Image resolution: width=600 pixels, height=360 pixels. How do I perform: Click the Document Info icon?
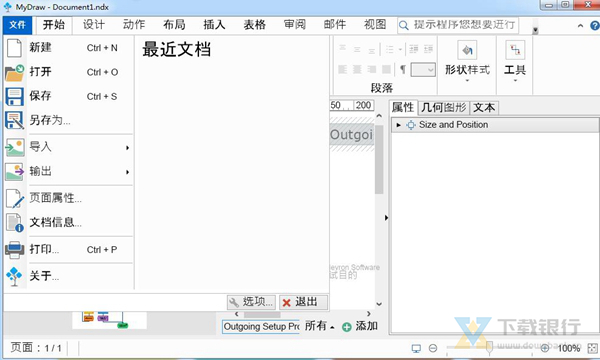15,223
